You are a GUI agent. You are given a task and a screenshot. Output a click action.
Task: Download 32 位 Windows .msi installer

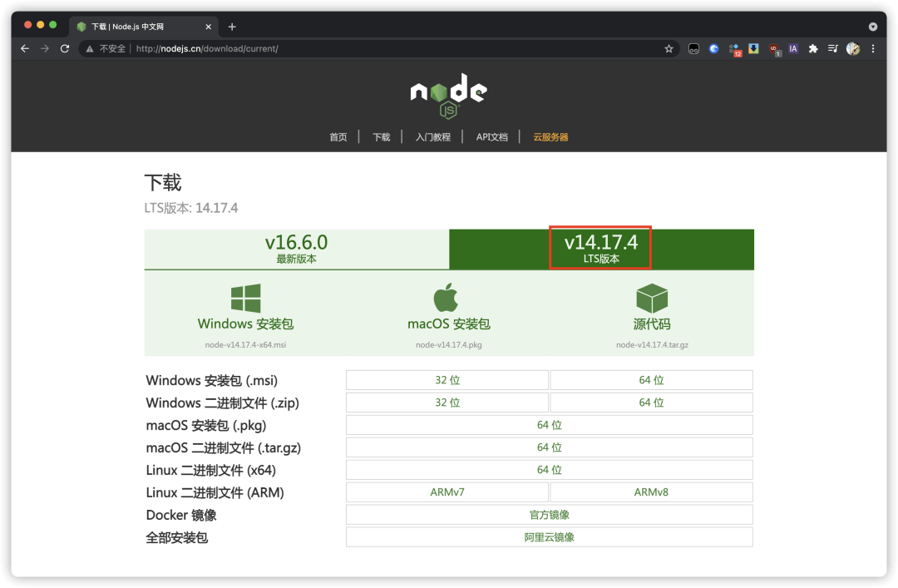(x=447, y=380)
